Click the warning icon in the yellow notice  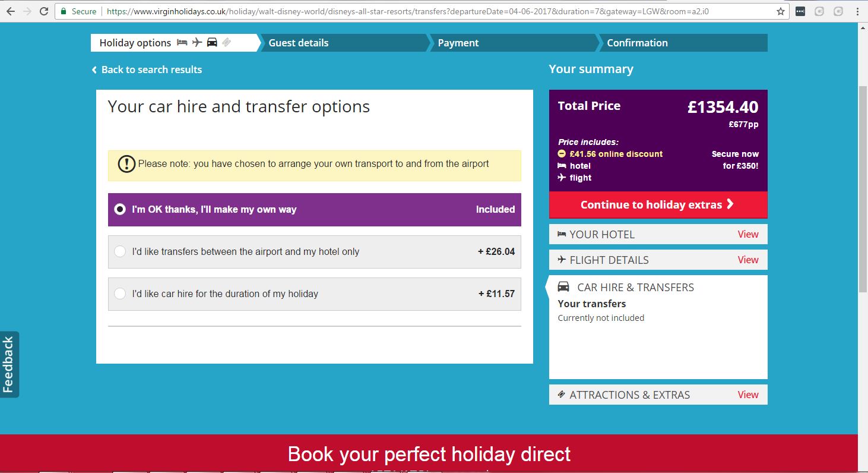(x=126, y=164)
